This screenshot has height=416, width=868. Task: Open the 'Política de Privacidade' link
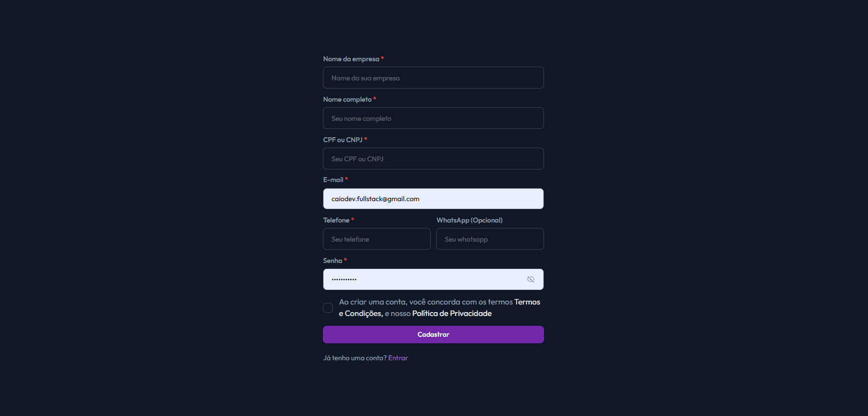coord(451,313)
